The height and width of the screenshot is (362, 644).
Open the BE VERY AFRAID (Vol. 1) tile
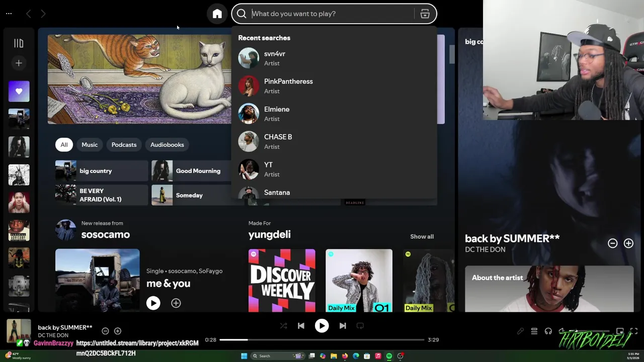pyautogui.click(x=102, y=195)
